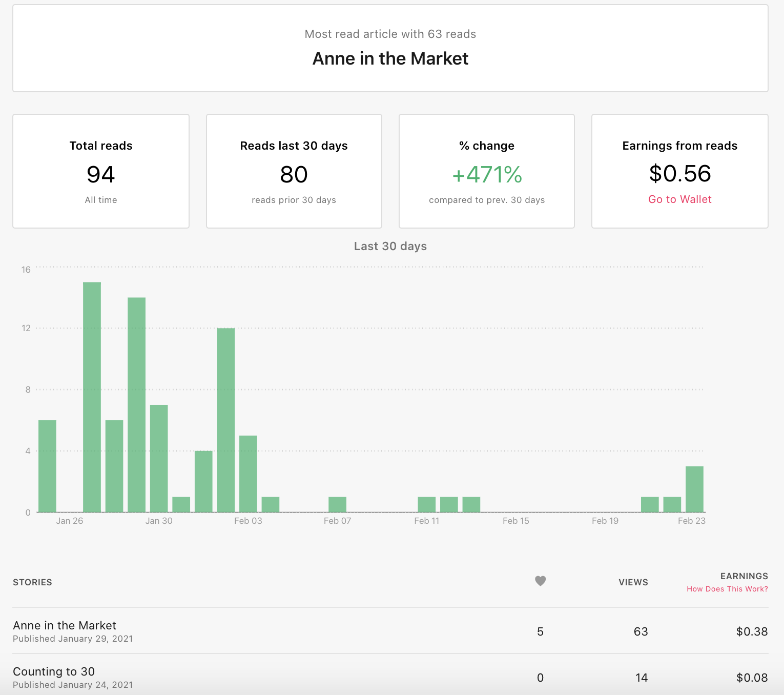This screenshot has height=695, width=784.
Task: Click the EARNINGS column header
Action: click(744, 576)
